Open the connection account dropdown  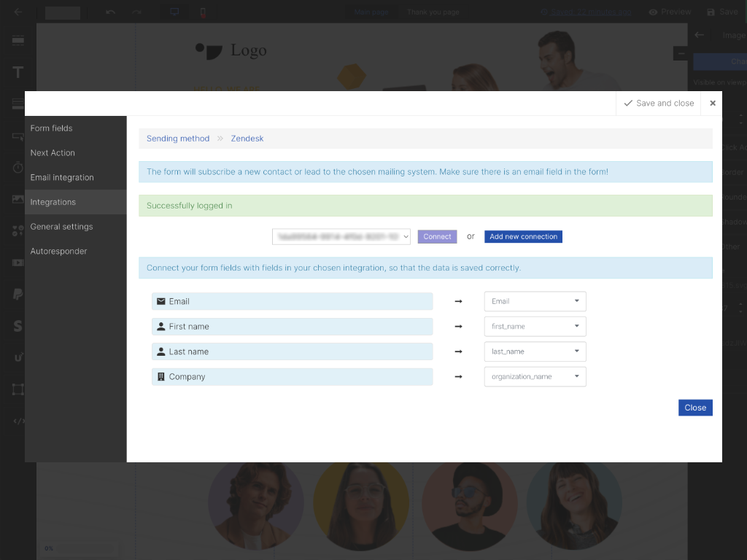pyautogui.click(x=341, y=236)
